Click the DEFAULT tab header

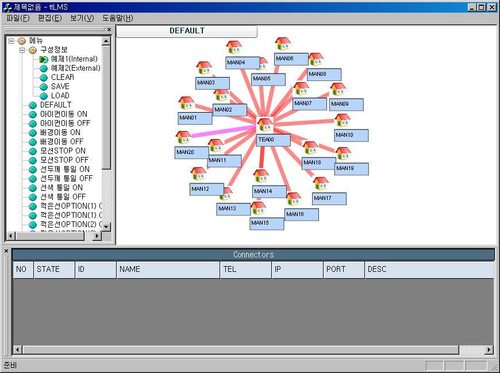[187, 31]
